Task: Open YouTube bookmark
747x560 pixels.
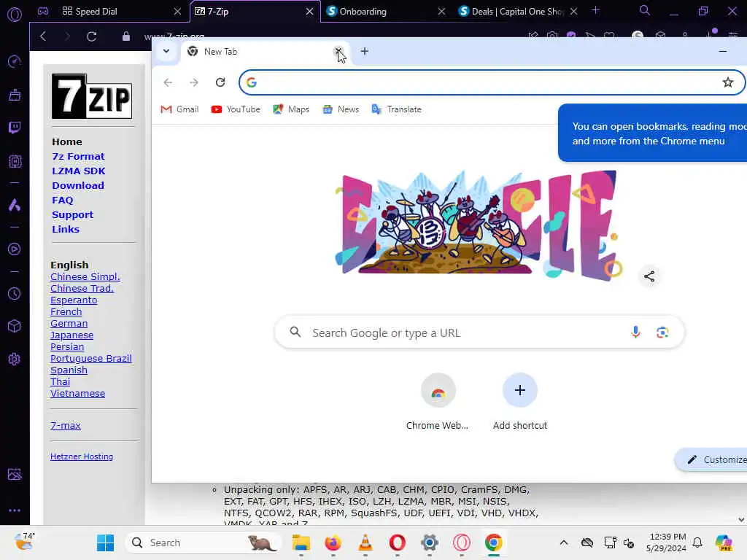Action: 236,109
